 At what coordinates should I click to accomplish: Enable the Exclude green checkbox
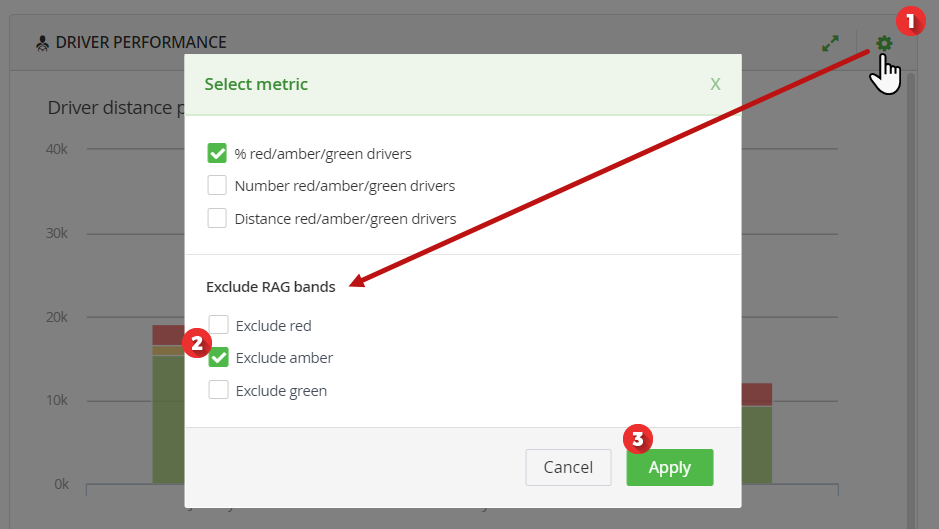click(x=219, y=390)
